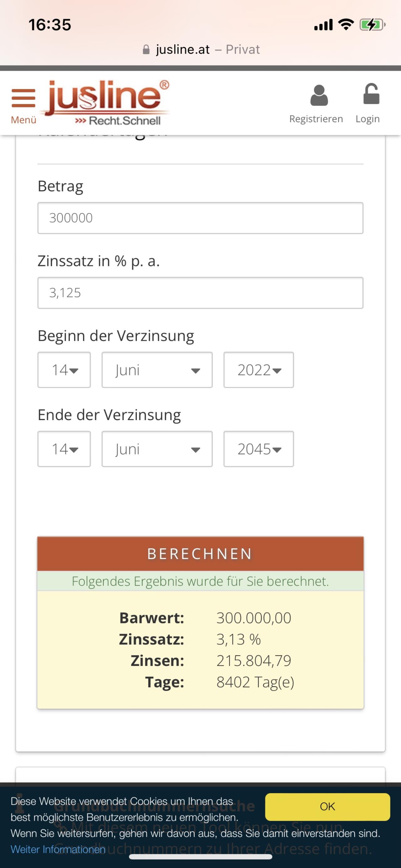Open the start month dropdown Juni
The image size is (401, 868).
157,370
